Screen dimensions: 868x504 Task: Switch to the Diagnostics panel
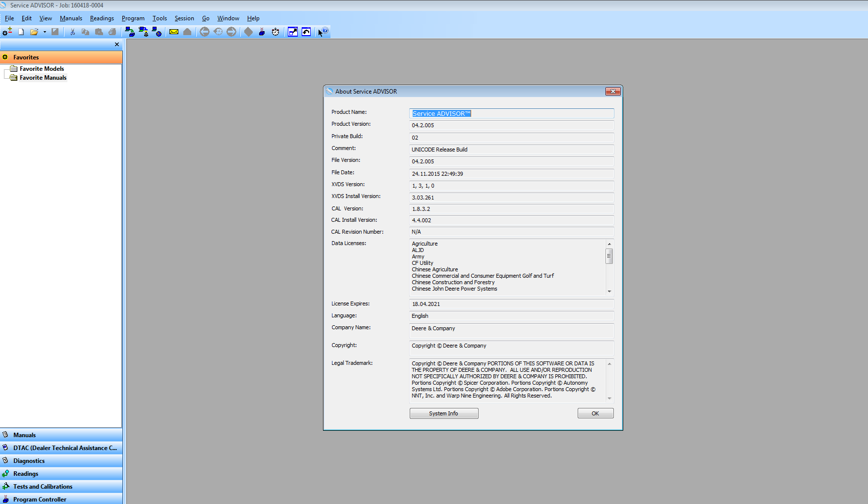[x=61, y=460]
